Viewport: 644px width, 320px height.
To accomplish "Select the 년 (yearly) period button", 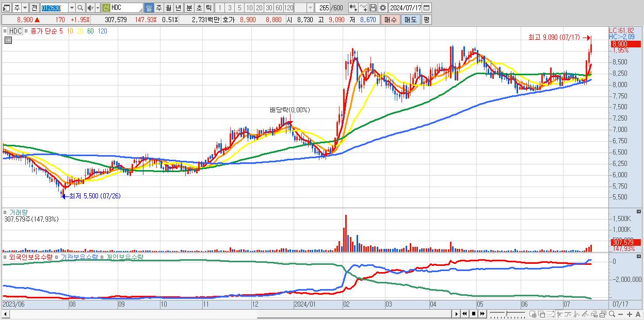I will click(178, 8).
